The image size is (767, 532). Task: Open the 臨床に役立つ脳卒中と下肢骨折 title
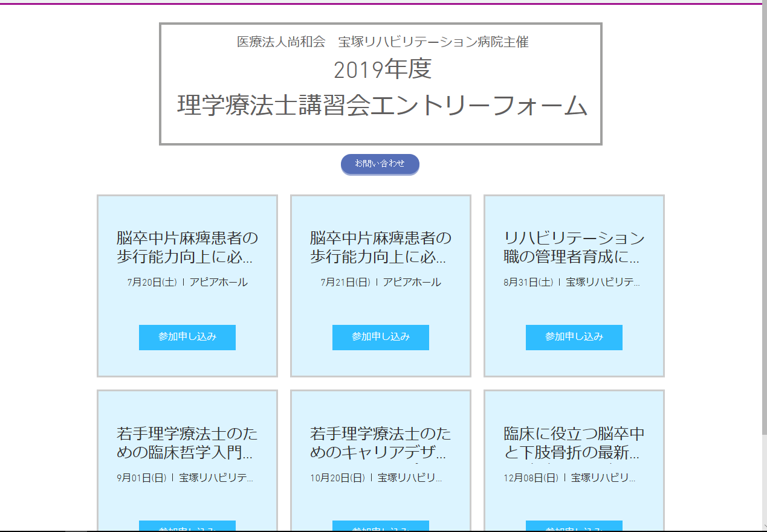574,443
